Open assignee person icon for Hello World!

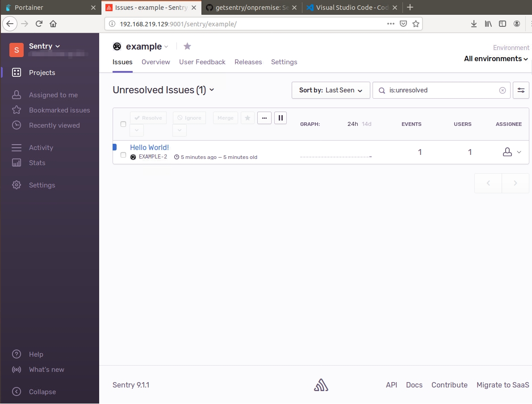507,152
